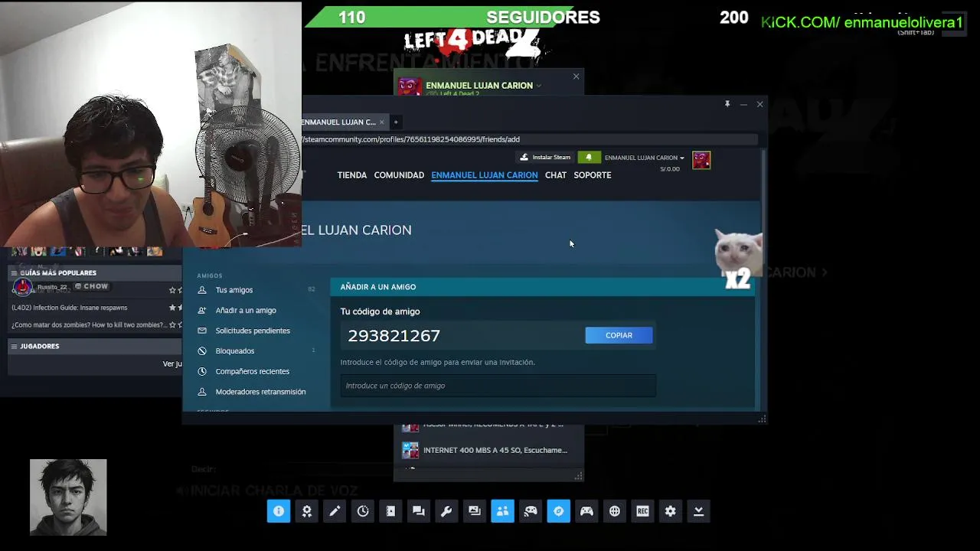Open the CHAT nav link
This screenshot has width=980, height=551.
[x=556, y=175]
